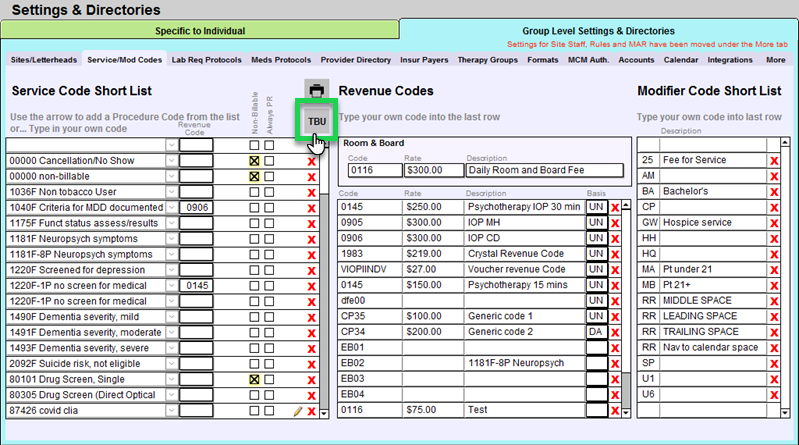Expand the dropdown on 1220F Screened for depression

[x=170, y=270]
